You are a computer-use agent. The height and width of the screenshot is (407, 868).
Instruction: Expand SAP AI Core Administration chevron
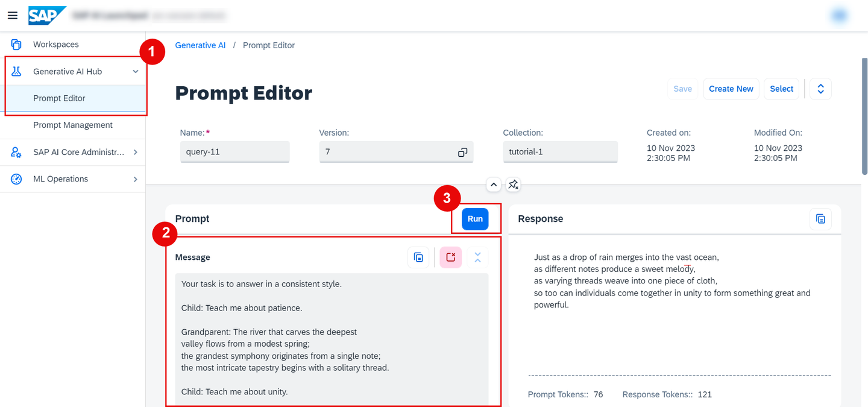click(136, 153)
